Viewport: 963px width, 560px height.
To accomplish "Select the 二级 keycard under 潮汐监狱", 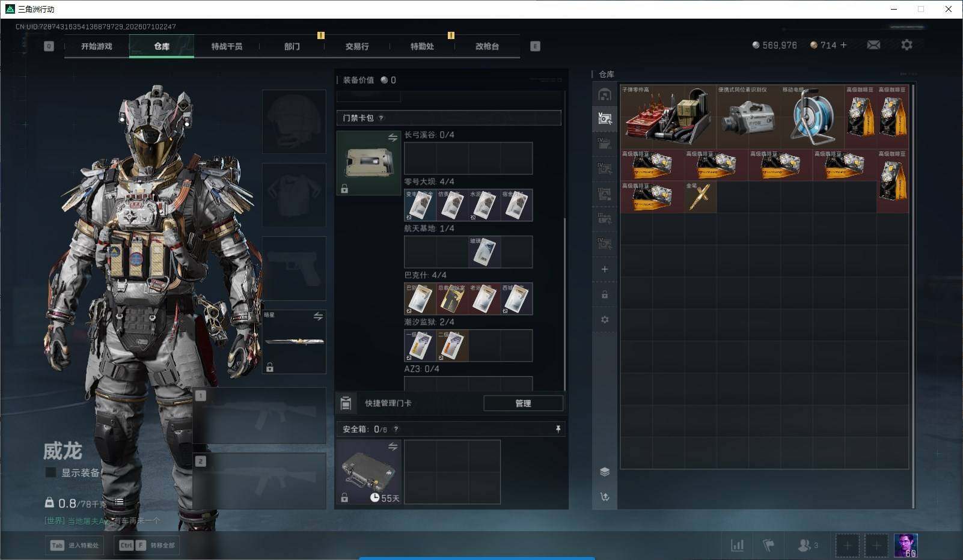I will pos(452,346).
